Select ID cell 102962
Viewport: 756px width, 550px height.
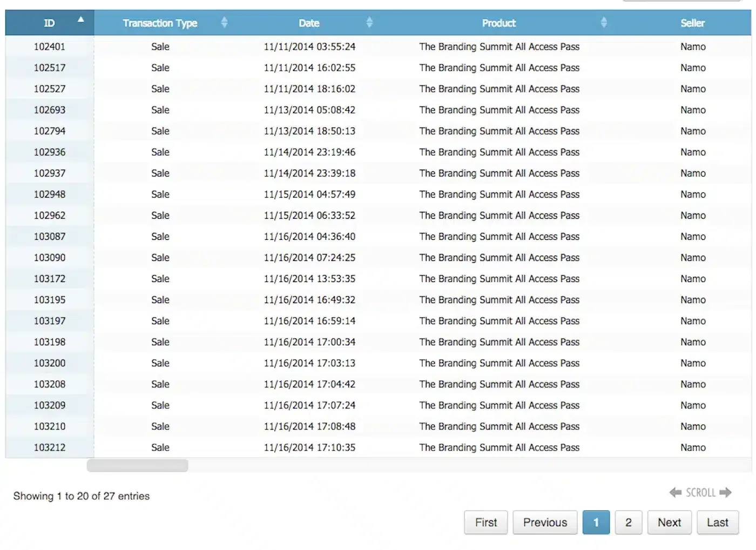coord(50,215)
